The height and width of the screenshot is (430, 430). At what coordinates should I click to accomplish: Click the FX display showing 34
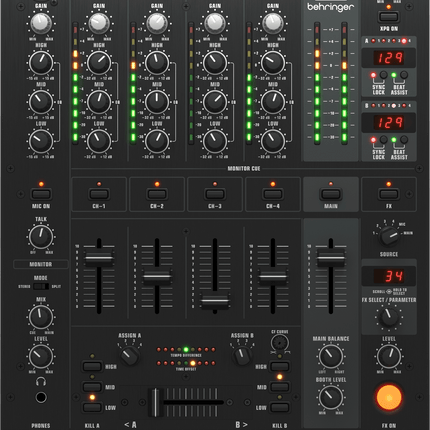389,276
